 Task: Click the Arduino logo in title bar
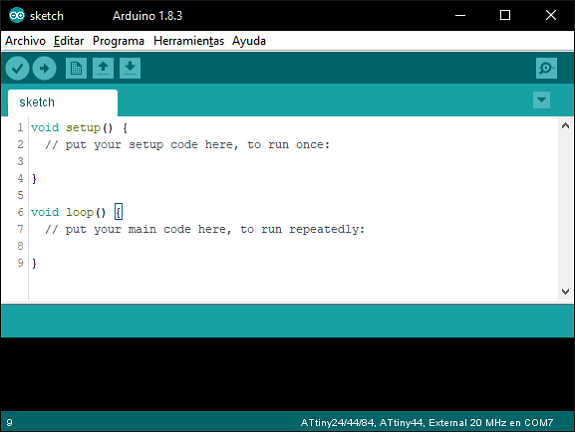tap(17, 15)
